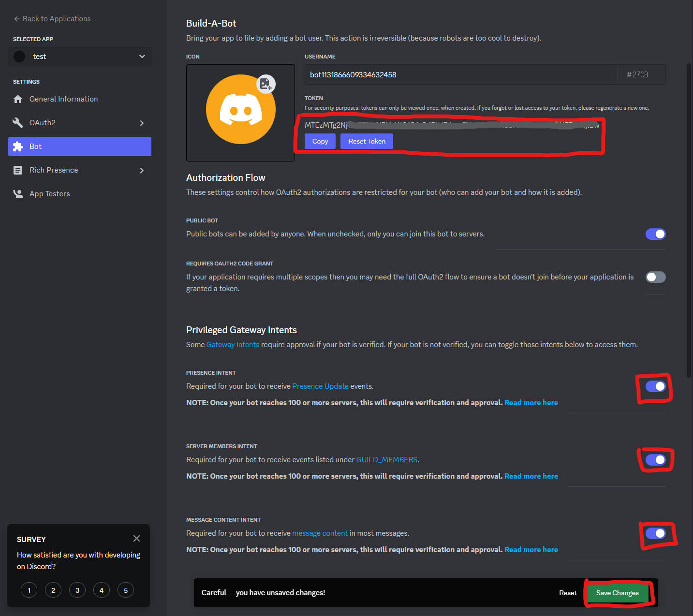
Task: Click the Reset Token button
Action: tap(367, 141)
